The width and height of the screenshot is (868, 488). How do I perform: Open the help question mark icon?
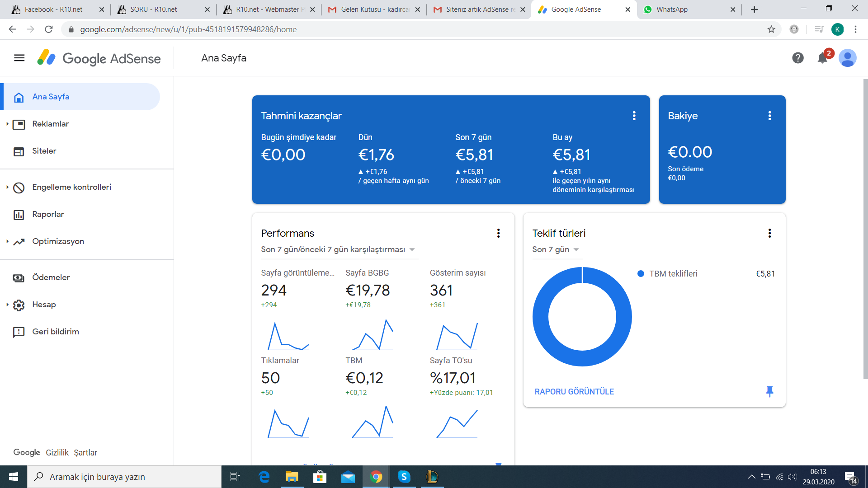[798, 58]
